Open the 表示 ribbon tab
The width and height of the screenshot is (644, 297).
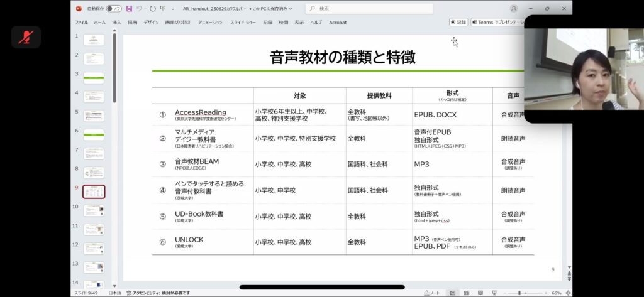coord(299,23)
